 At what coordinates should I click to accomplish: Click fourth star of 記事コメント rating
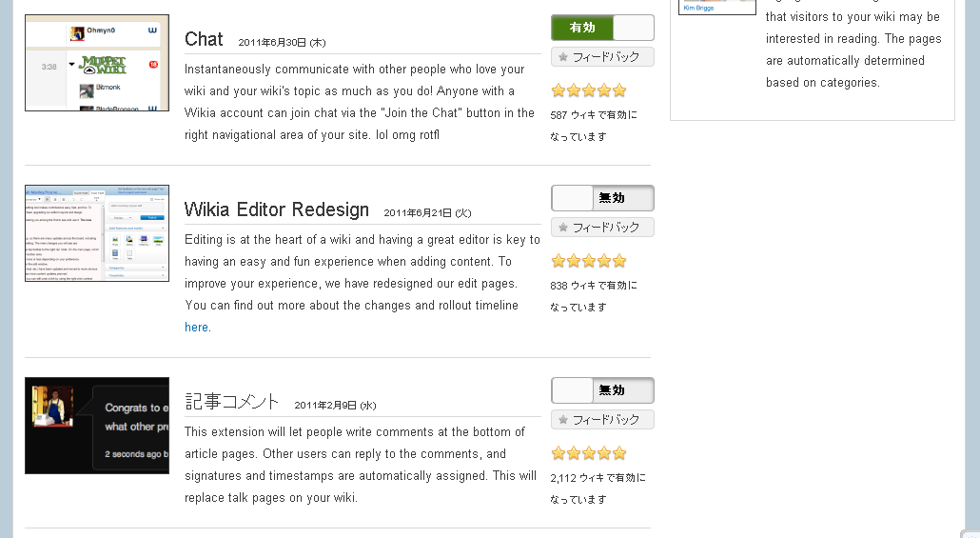click(604, 453)
